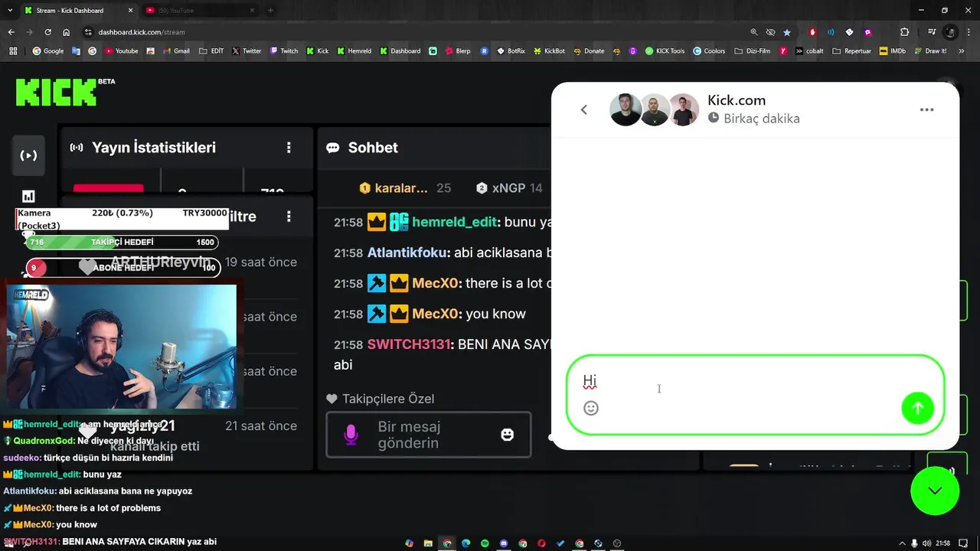The width and height of the screenshot is (980, 551).
Task: Open the Hemreld bookmark
Action: click(x=354, y=51)
